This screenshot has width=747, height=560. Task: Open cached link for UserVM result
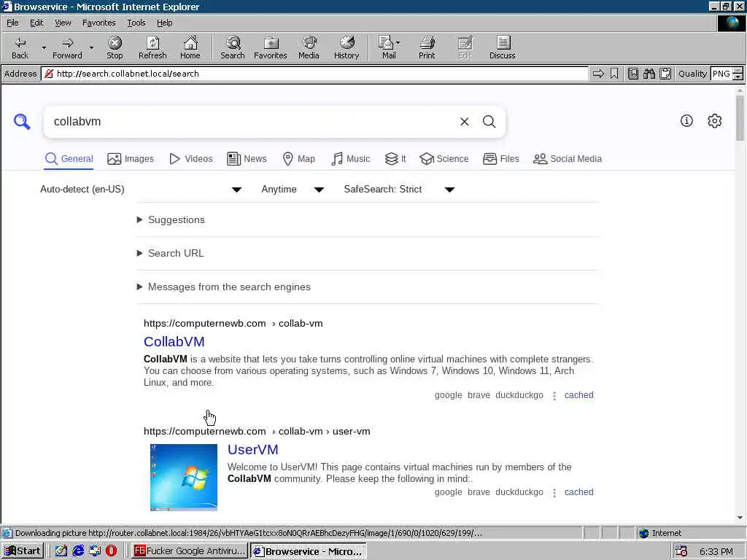click(578, 492)
